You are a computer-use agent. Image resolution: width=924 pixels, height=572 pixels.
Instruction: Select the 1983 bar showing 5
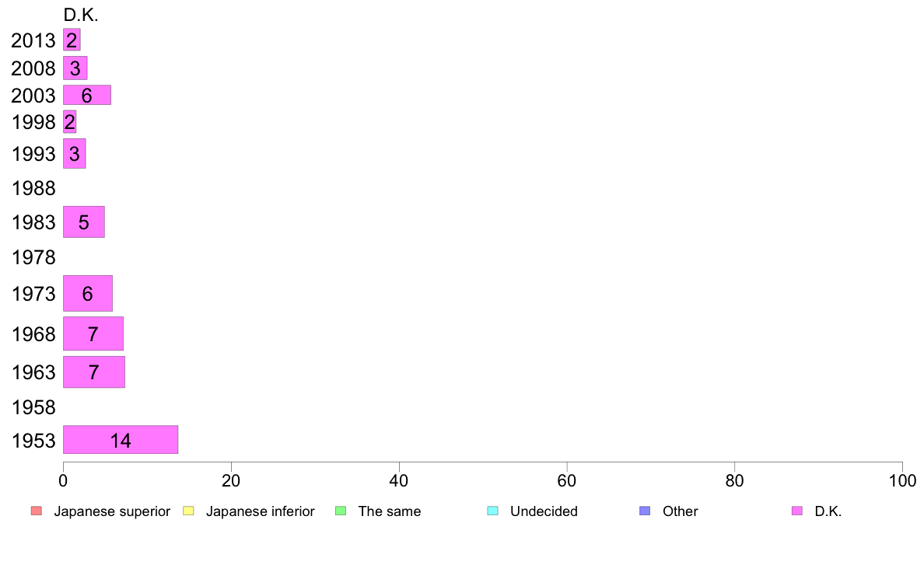[x=84, y=222]
